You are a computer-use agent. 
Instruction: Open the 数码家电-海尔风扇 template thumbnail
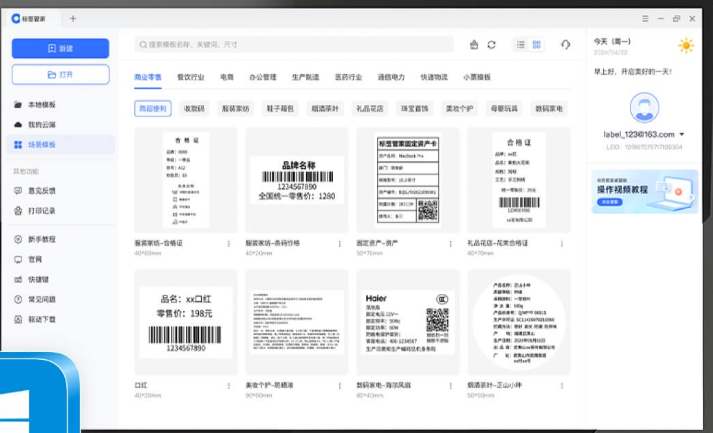pyautogui.click(x=408, y=322)
